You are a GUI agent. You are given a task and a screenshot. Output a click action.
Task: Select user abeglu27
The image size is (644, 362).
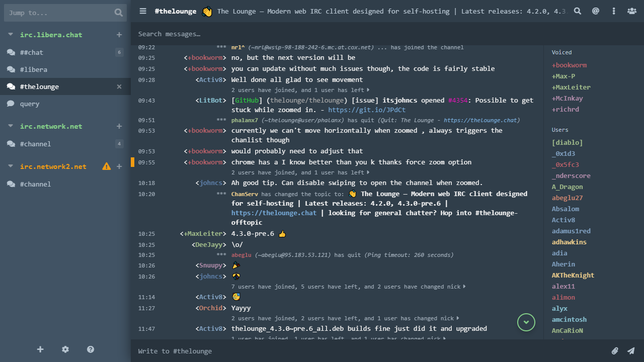click(567, 198)
